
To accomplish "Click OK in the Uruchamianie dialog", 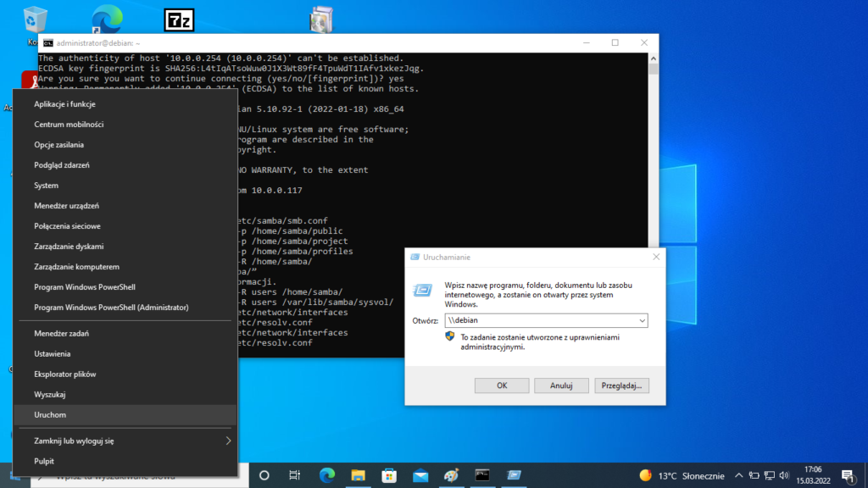I will tap(502, 385).
